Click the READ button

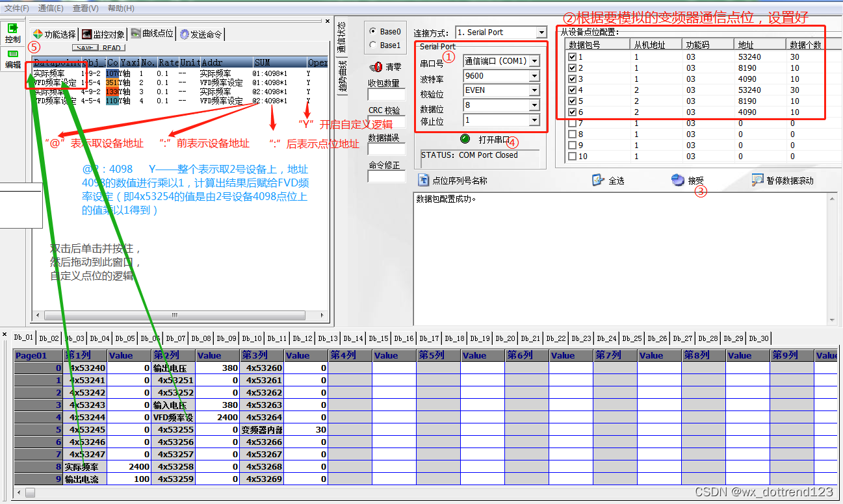click(x=112, y=47)
